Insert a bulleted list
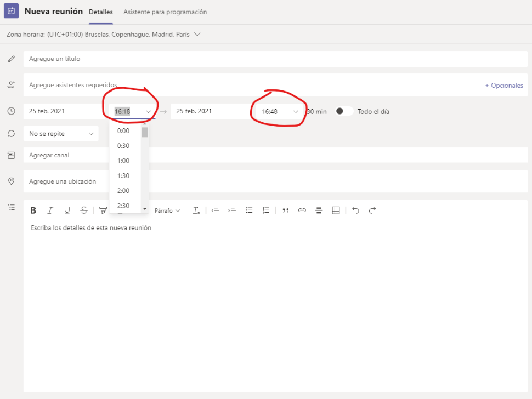532x399 pixels. 249,210
